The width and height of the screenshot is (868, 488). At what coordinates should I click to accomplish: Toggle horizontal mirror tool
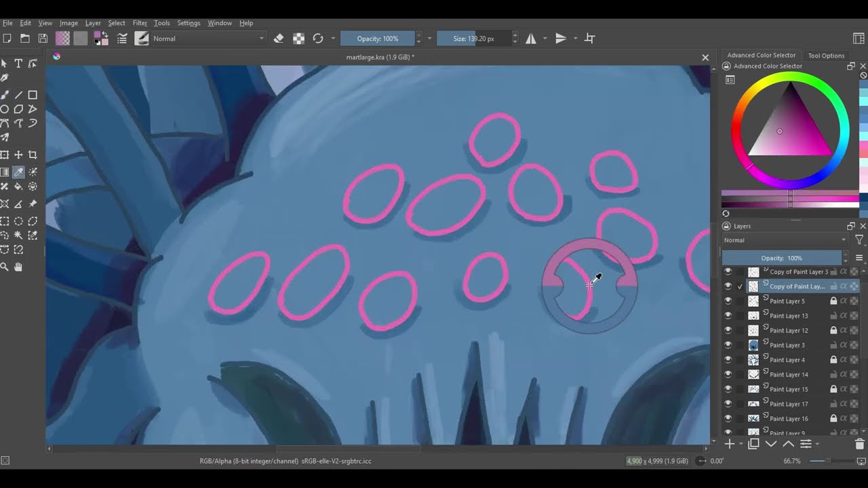530,39
